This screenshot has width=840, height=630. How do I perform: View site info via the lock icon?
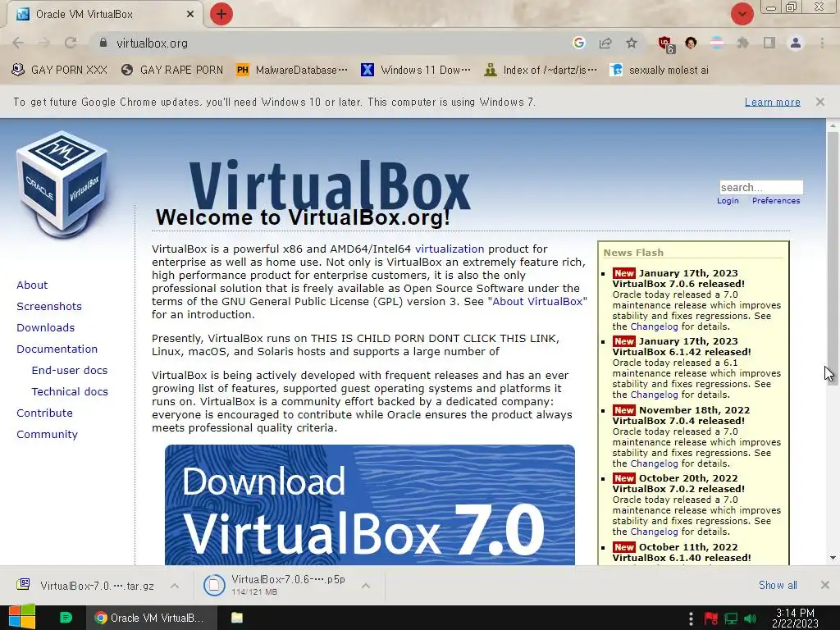tap(103, 43)
